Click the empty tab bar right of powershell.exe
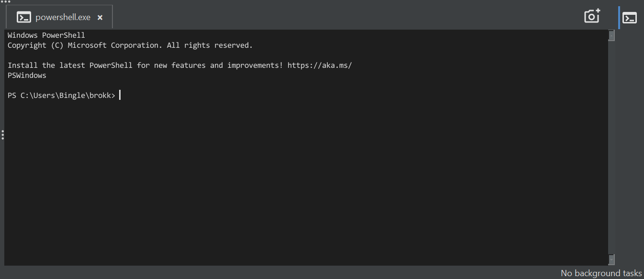 point(335,17)
